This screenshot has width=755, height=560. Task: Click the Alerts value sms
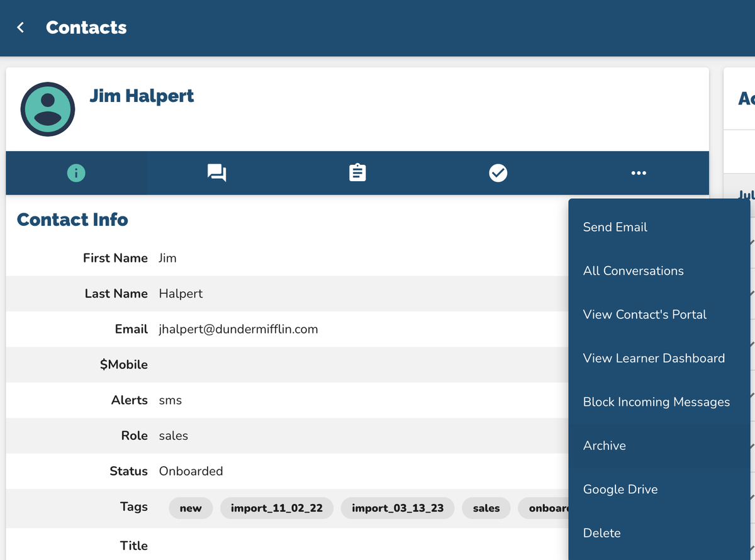click(171, 400)
